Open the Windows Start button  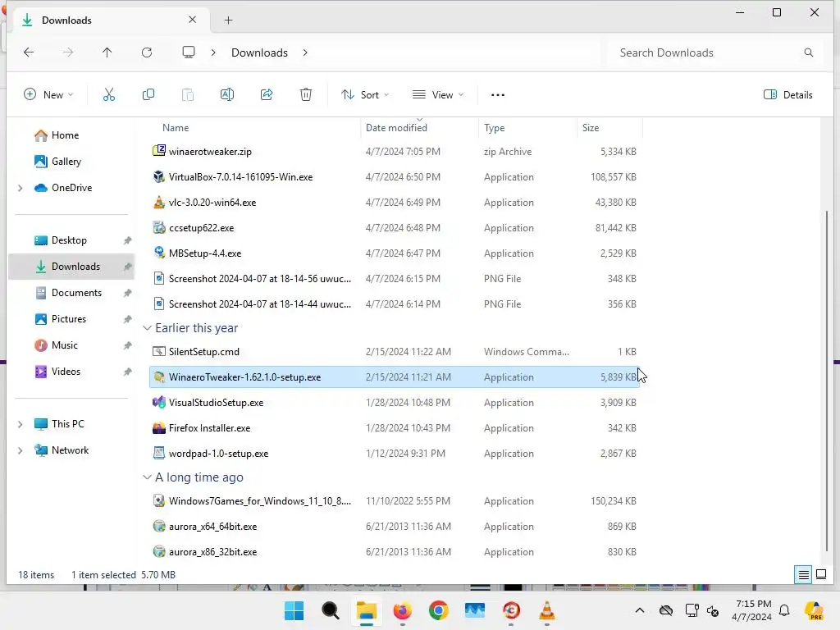pyautogui.click(x=294, y=610)
